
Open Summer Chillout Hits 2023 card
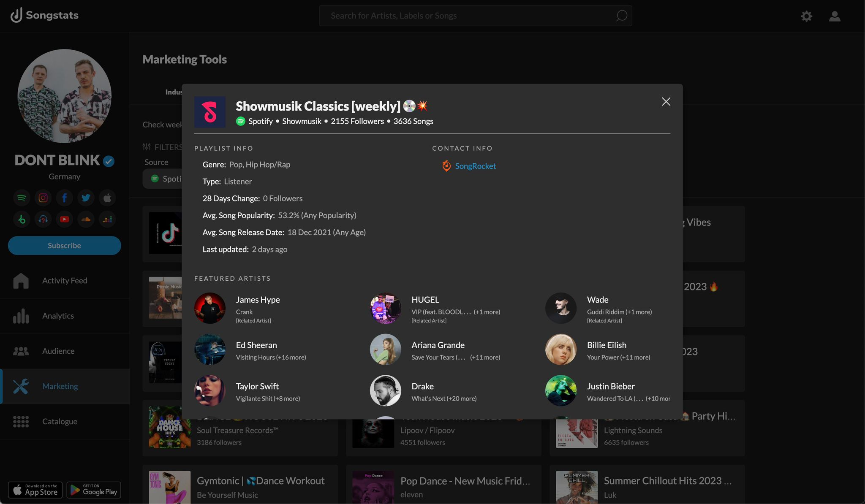[647, 485]
